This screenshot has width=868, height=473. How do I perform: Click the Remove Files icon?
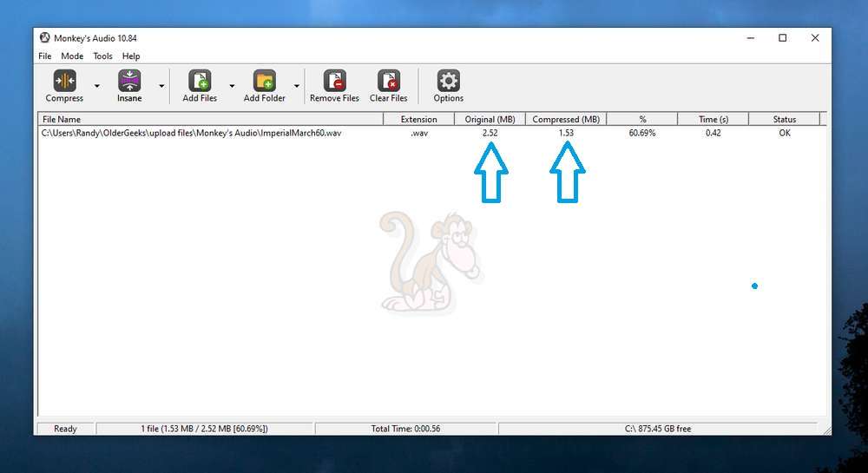335,81
